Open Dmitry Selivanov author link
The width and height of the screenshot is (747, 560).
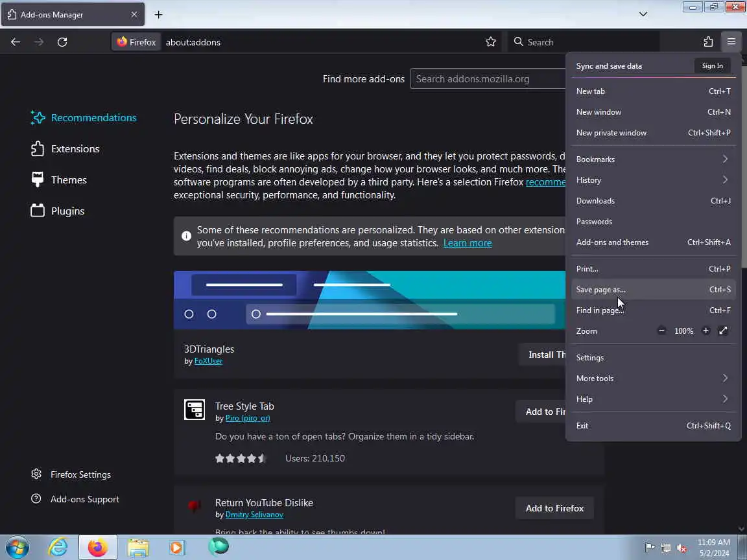pos(254,515)
